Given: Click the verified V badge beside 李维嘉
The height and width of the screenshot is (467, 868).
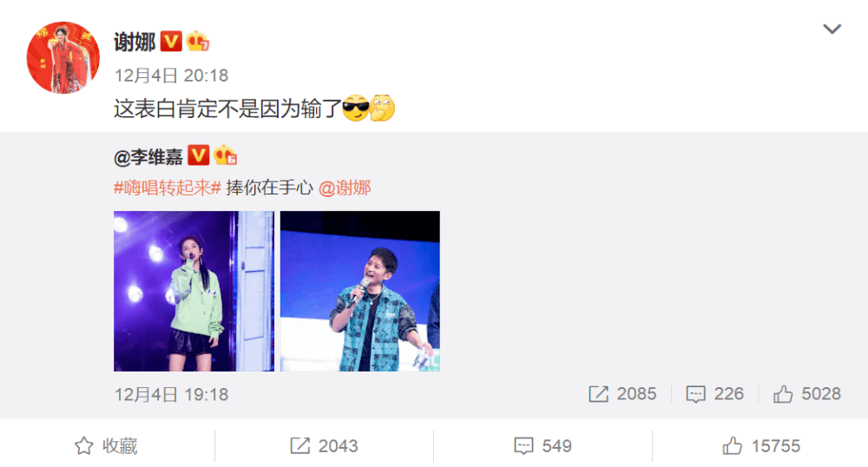Looking at the screenshot, I should tap(198, 155).
